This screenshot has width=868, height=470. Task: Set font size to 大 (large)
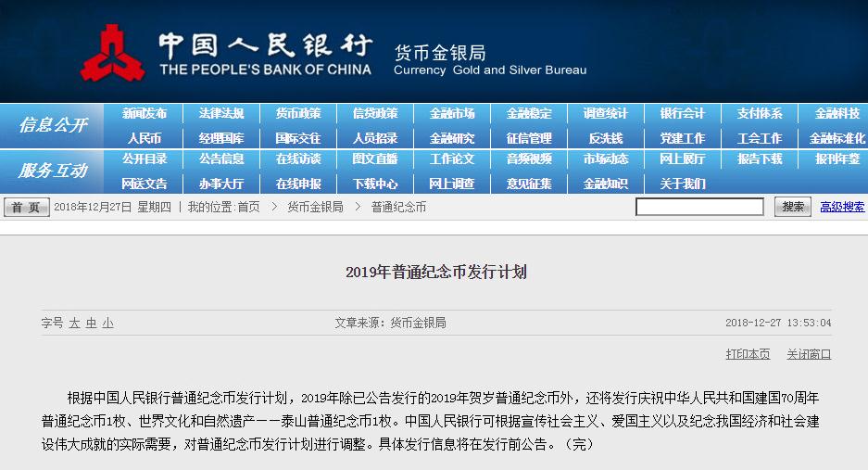click(74, 324)
